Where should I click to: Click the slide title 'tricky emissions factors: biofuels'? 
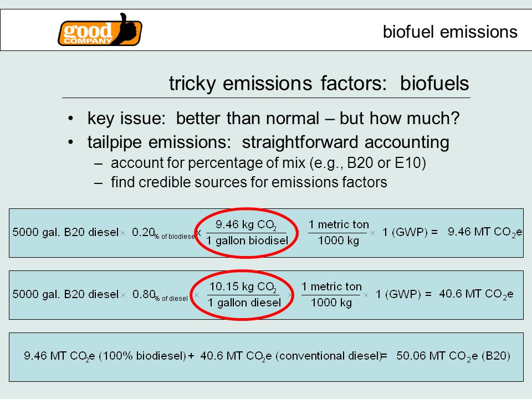[x=319, y=84]
